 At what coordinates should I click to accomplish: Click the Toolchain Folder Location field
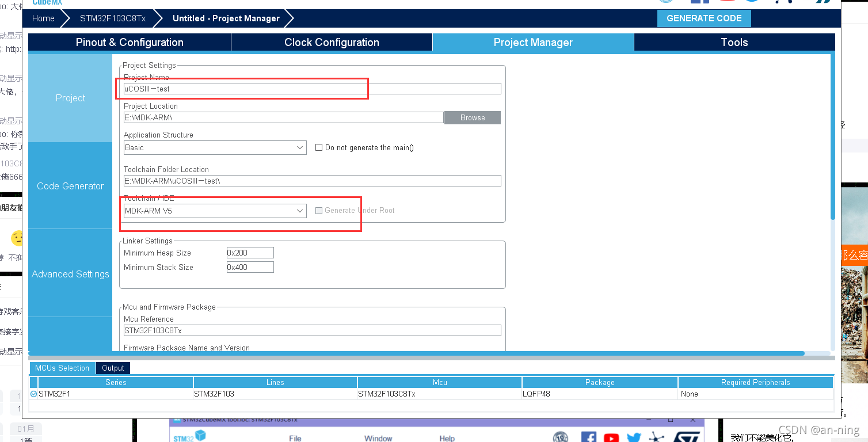tap(313, 181)
